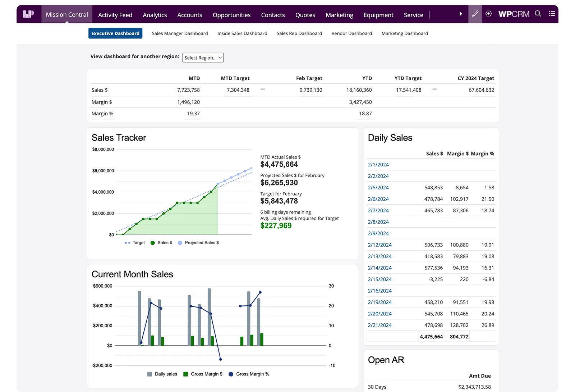The image size is (575, 392).
Task: Open the Select Region dropdown
Action: (203, 58)
